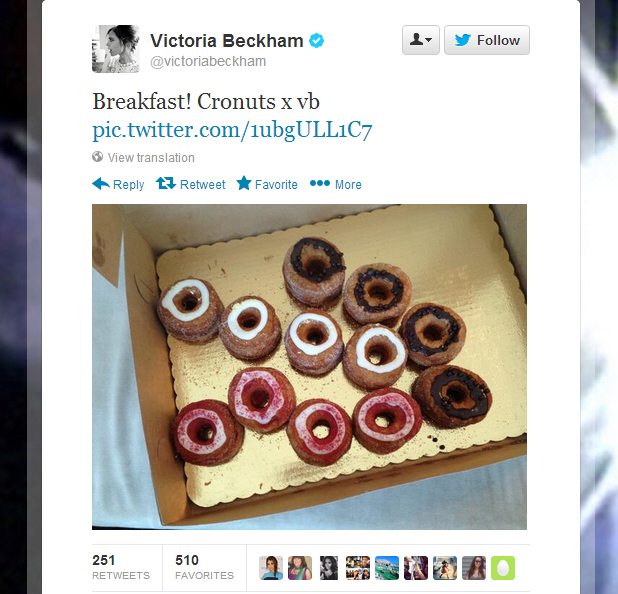Click the Favorite star icon
This screenshot has width=618, height=594.
[244, 183]
